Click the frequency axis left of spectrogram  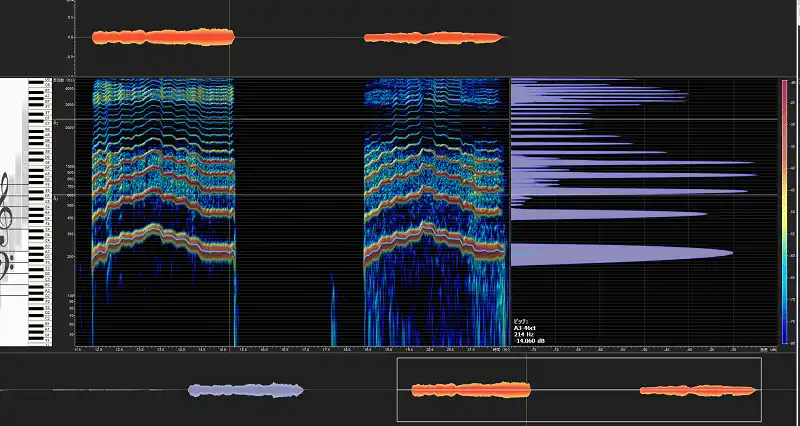pyautogui.click(x=72, y=212)
